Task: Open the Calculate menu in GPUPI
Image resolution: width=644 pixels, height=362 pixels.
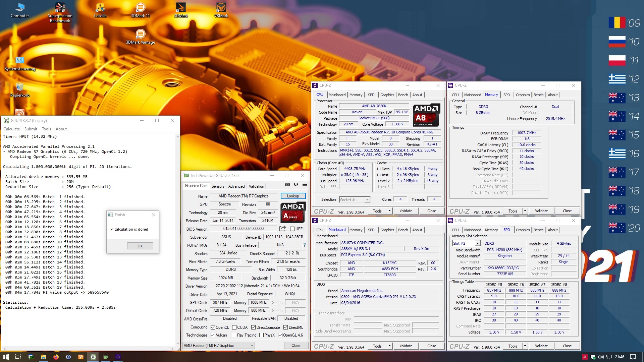Action: [11, 129]
